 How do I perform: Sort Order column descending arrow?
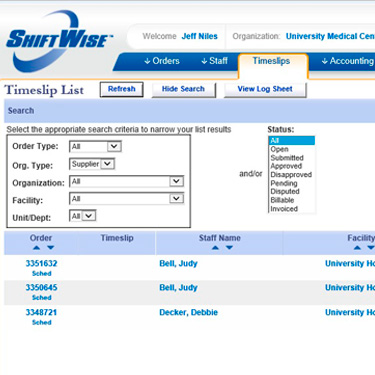pos(51,248)
